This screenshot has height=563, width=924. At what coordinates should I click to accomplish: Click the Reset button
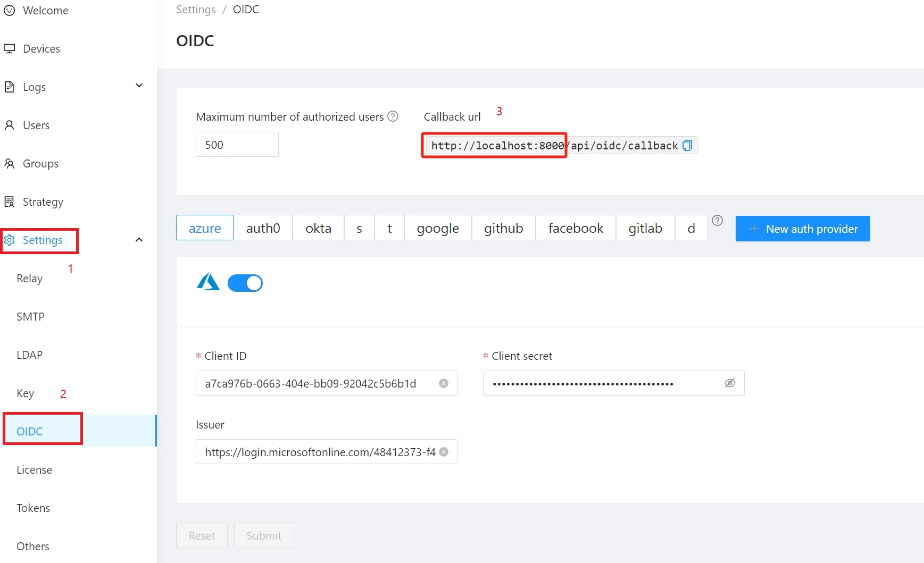coord(202,535)
